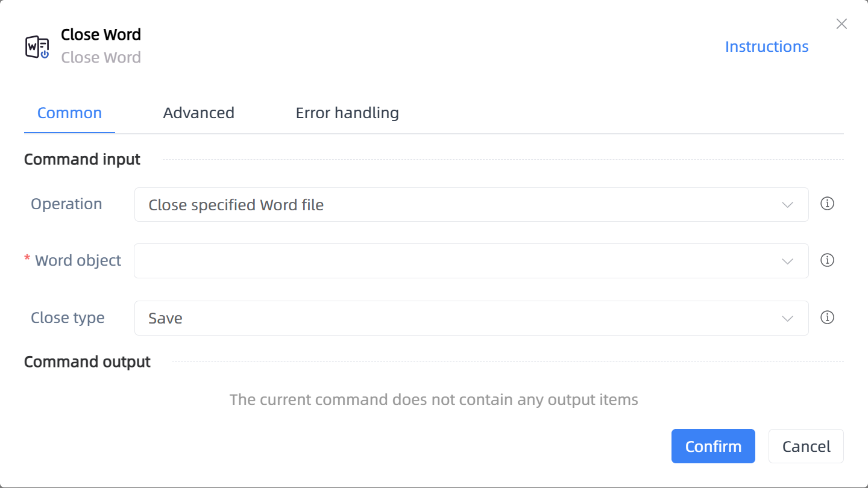The width and height of the screenshot is (868, 488).
Task: Expand Close type dropdown via its chevron
Action: point(787,319)
